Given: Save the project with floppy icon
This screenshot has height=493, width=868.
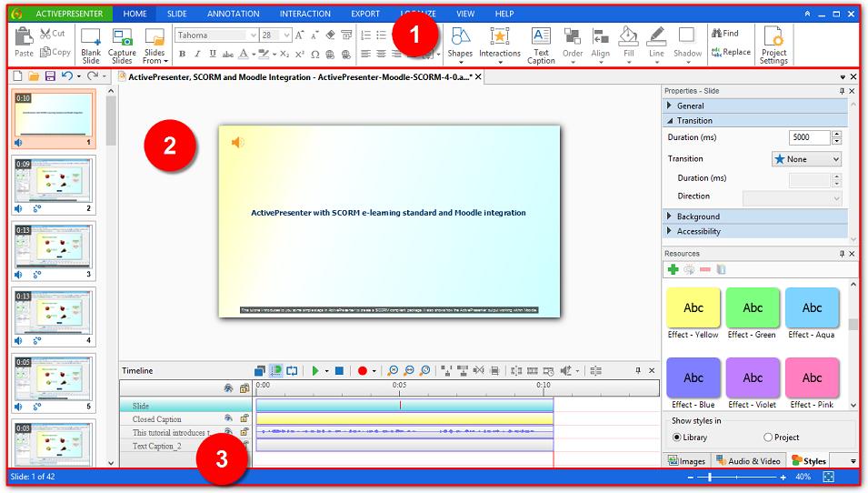Looking at the screenshot, I should 50,75.
